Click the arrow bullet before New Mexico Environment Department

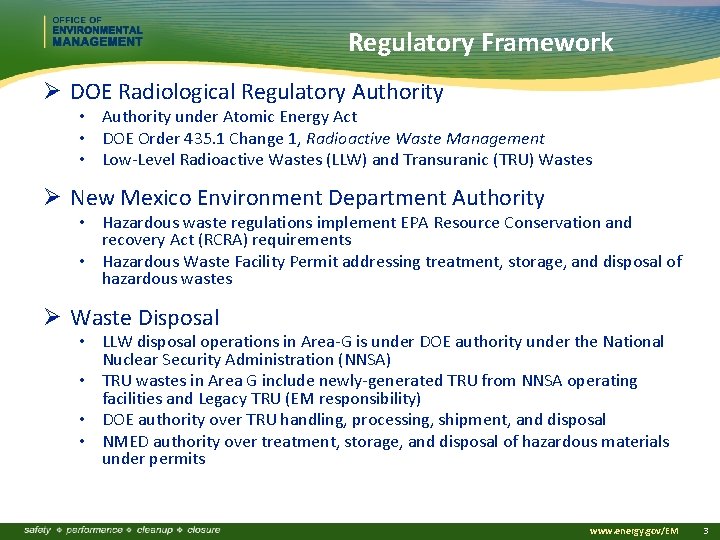(x=52, y=197)
